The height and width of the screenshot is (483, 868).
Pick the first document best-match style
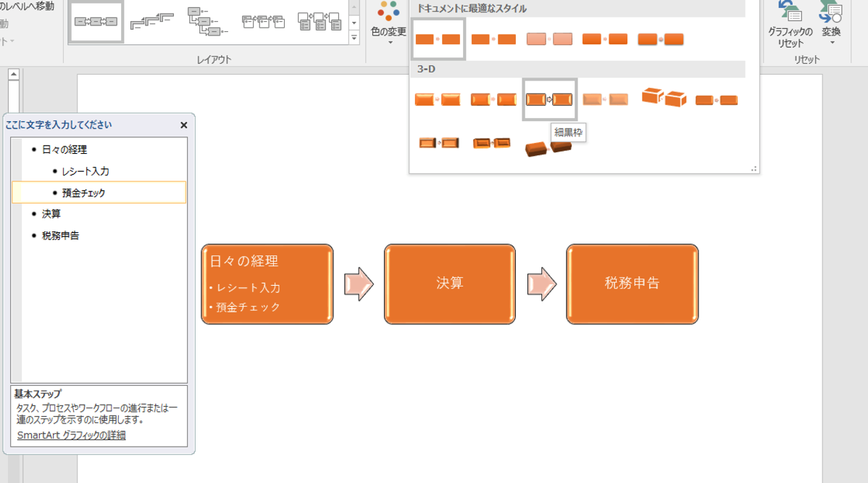coord(438,39)
